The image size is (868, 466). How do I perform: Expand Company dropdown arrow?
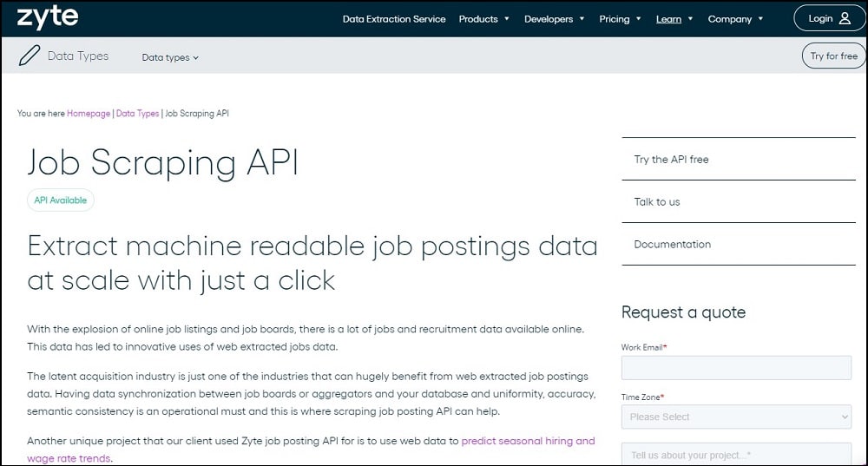click(760, 19)
